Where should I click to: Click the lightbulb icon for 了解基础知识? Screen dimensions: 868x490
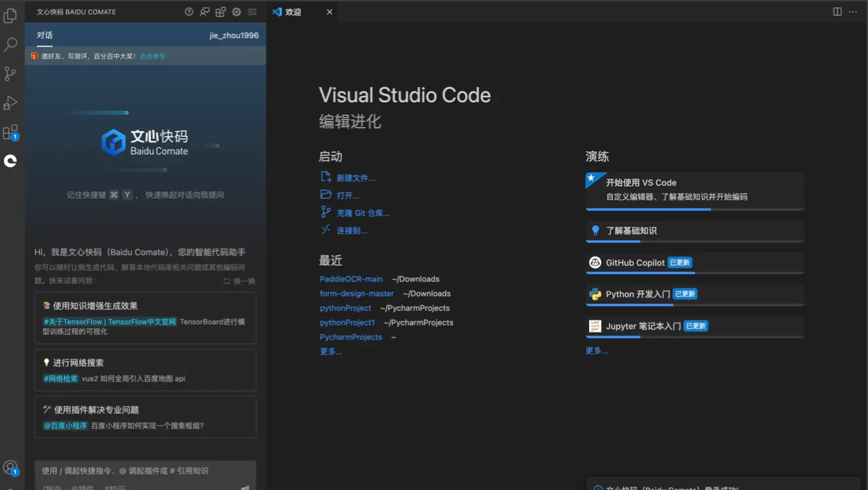pyautogui.click(x=595, y=230)
